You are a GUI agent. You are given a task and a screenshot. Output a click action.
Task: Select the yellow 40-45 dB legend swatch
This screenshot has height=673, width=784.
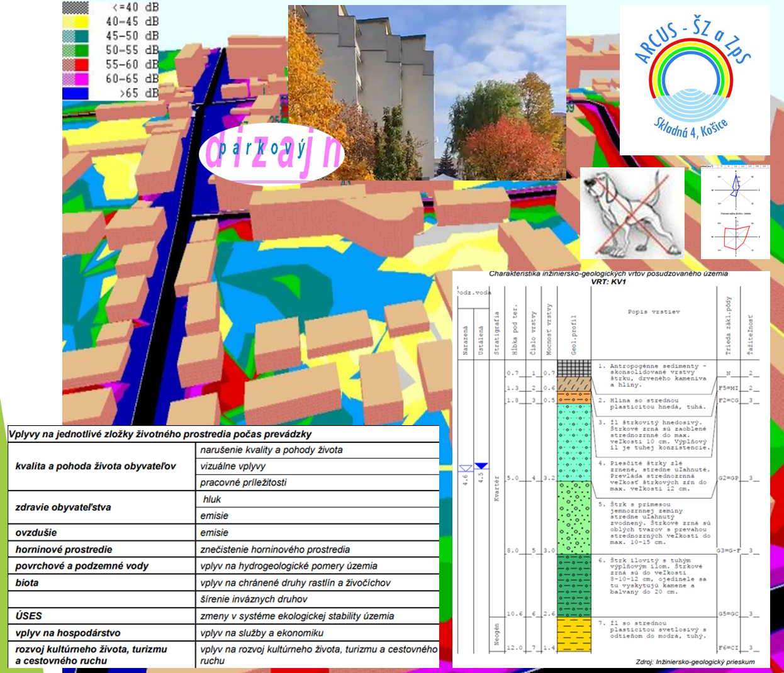click(x=76, y=22)
